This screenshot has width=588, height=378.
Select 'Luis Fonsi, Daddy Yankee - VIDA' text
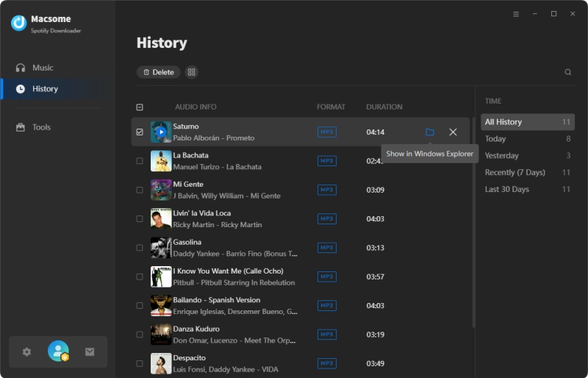(226, 369)
